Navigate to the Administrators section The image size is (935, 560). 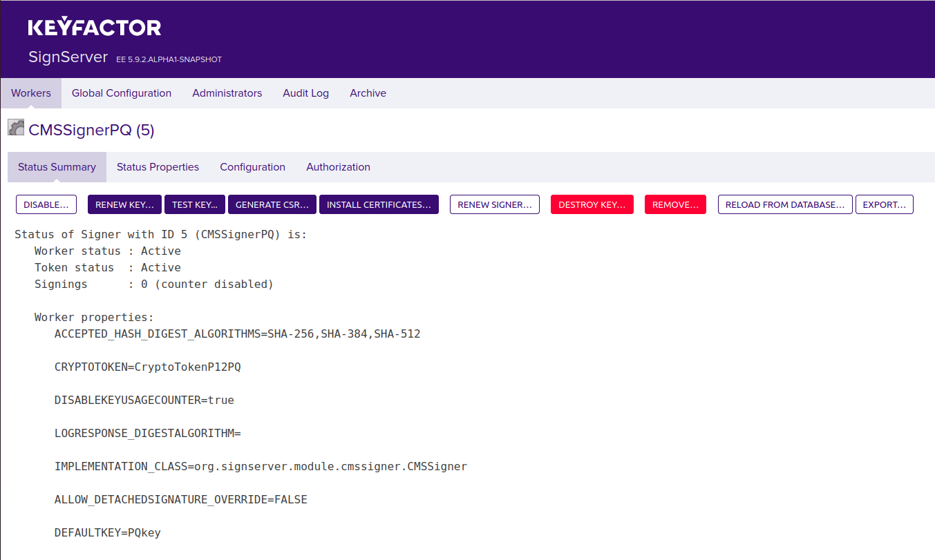click(x=227, y=93)
